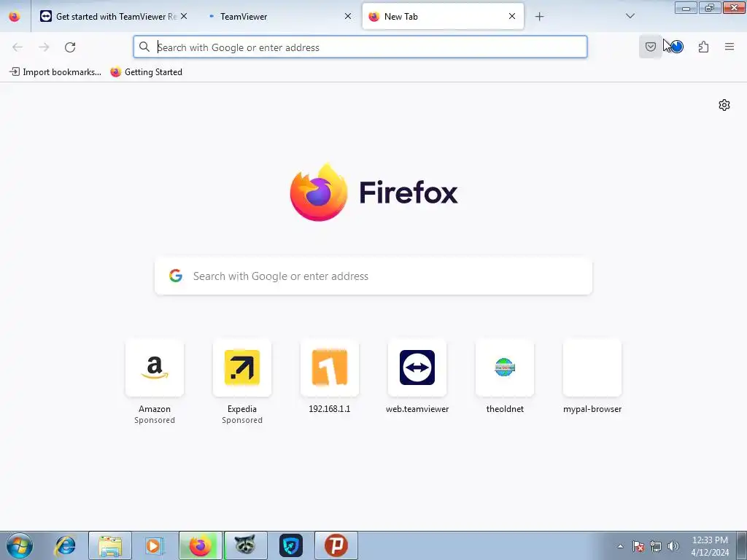This screenshot has height=560, width=747.
Task: Click the Show desktop strip beside clock
Action: tap(742, 546)
